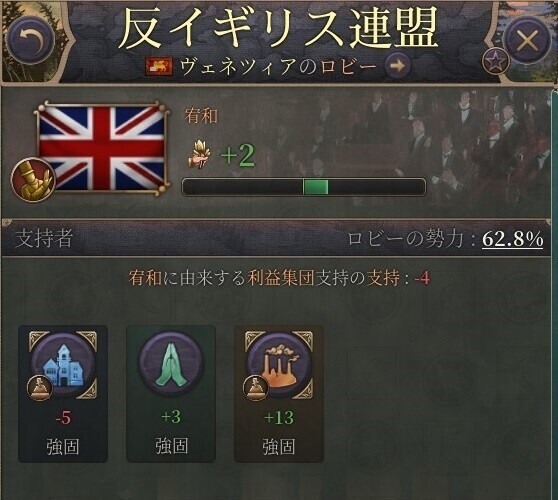Select the factory industrialists interest group icon

point(279,363)
